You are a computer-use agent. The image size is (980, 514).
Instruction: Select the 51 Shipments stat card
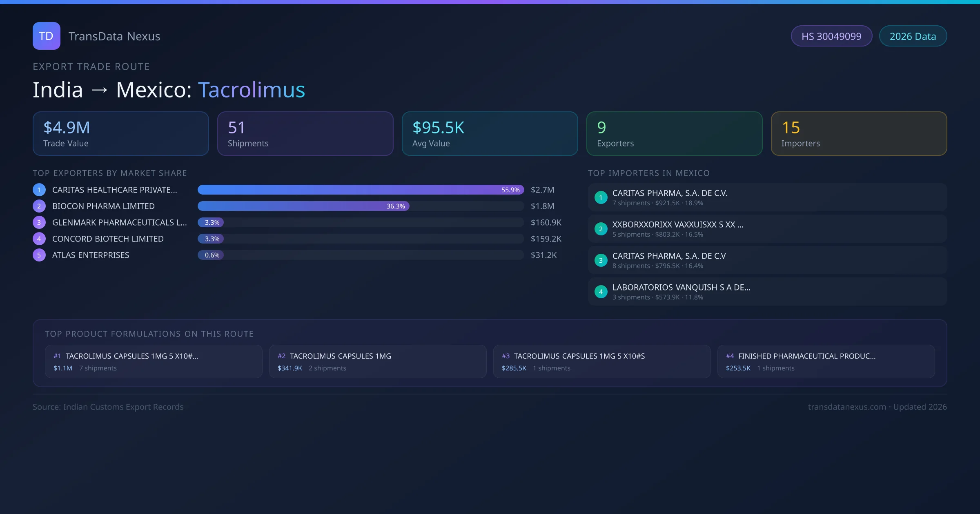[x=305, y=133]
